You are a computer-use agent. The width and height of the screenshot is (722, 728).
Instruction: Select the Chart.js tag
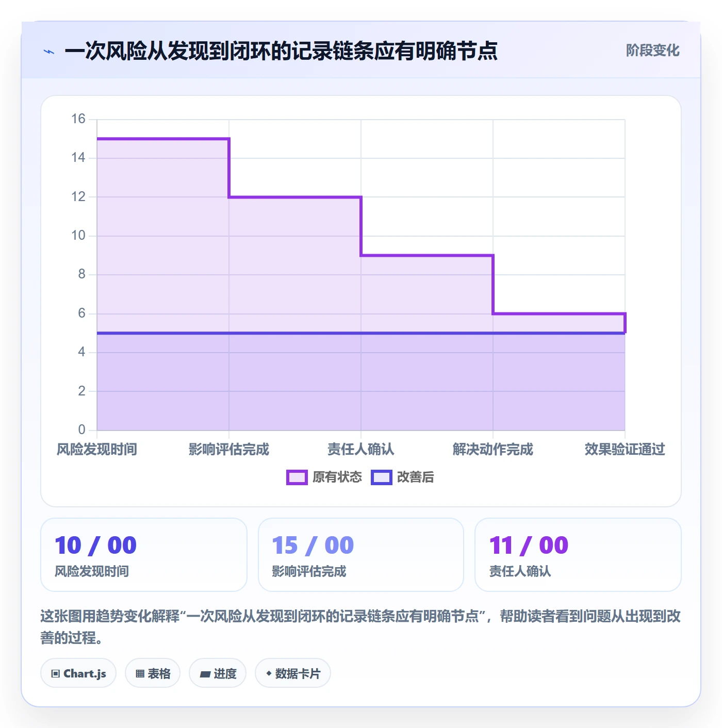point(78,673)
